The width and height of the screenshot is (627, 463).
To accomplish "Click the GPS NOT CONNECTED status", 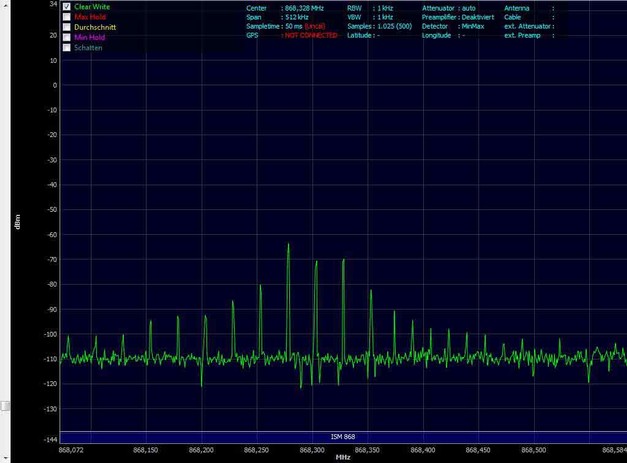I will [x=311, y=35].
